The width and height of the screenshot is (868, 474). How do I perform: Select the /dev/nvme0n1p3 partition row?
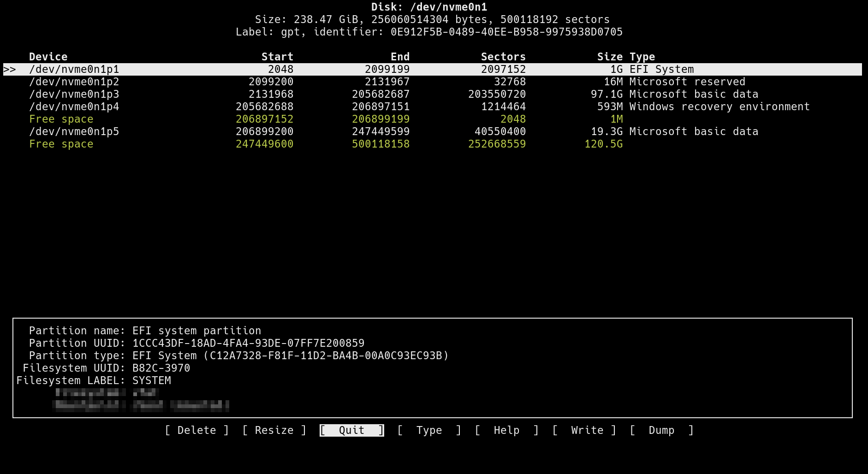click(433, 94)
